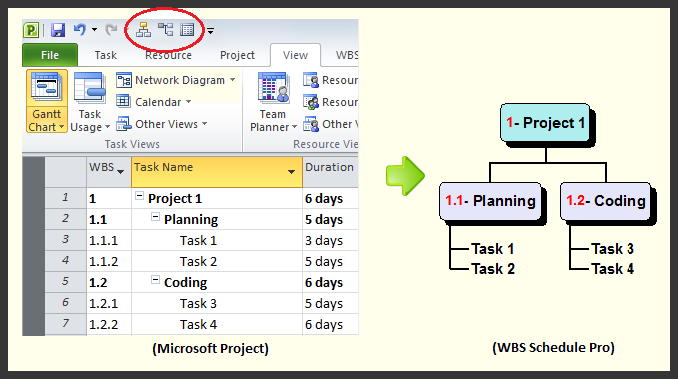678x379 pixels.
Task: Click the table grid icon in quick toolbar
Action: [187, 30]
